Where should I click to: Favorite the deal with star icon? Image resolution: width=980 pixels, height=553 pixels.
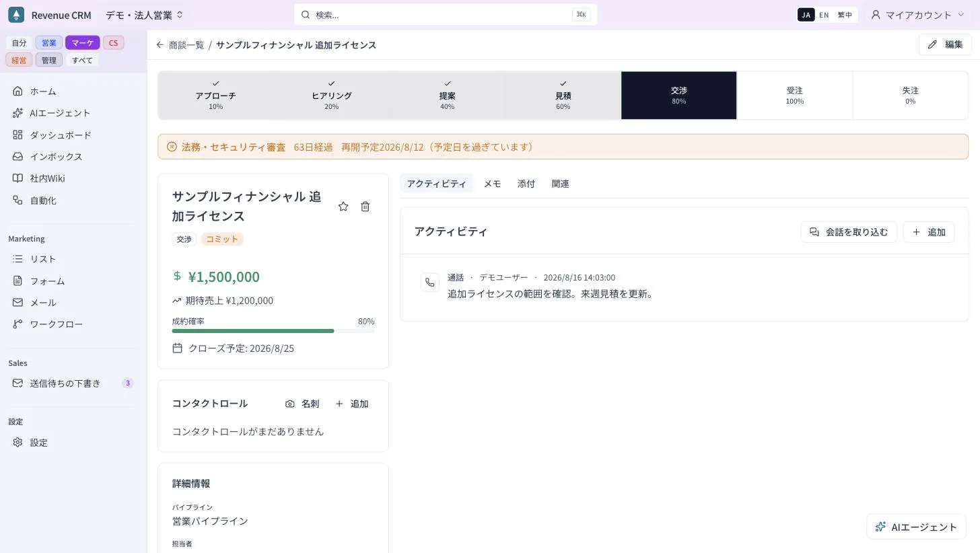tap(343, 207)
